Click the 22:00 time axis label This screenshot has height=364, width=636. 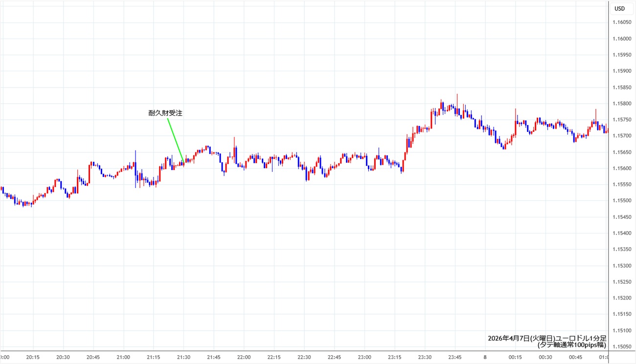[244, 357]
